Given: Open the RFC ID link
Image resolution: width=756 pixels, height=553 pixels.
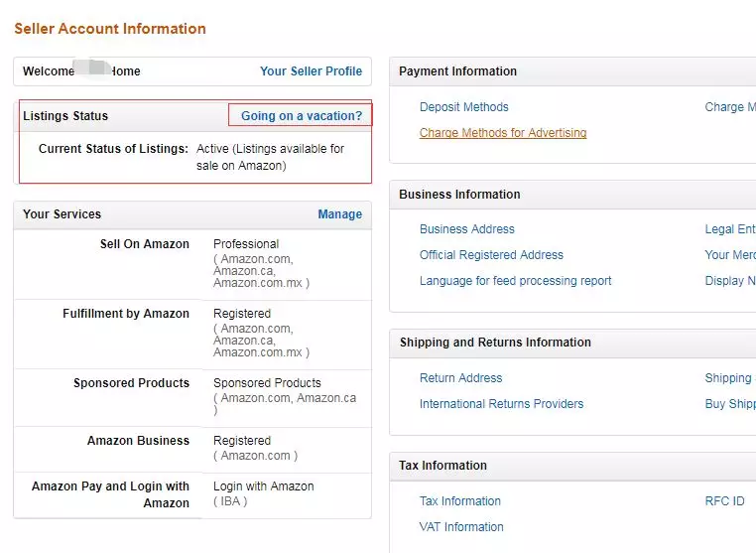Looking at the screenshot, I should [724, 501].
